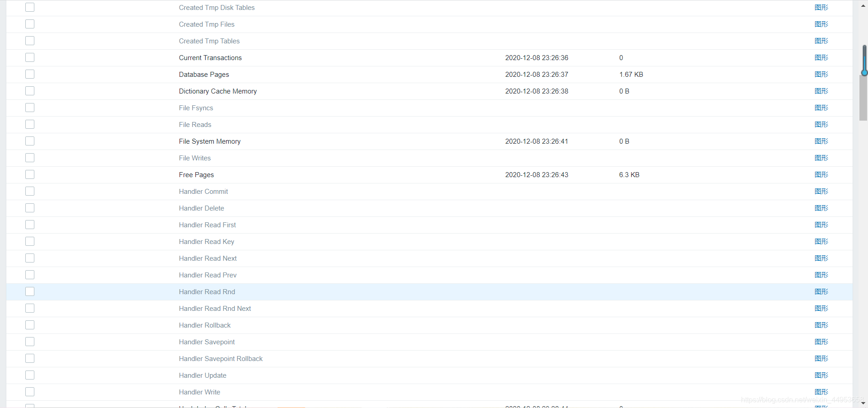This screenshot has width=868, height=408.
Task: Check the File Writes row box
Action: click(x=30, y=158)
